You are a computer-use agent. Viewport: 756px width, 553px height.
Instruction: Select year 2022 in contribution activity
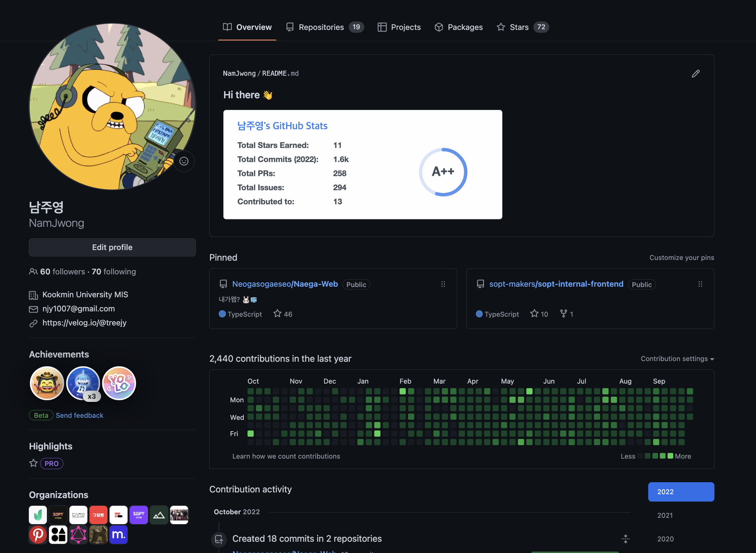(681, 492)
